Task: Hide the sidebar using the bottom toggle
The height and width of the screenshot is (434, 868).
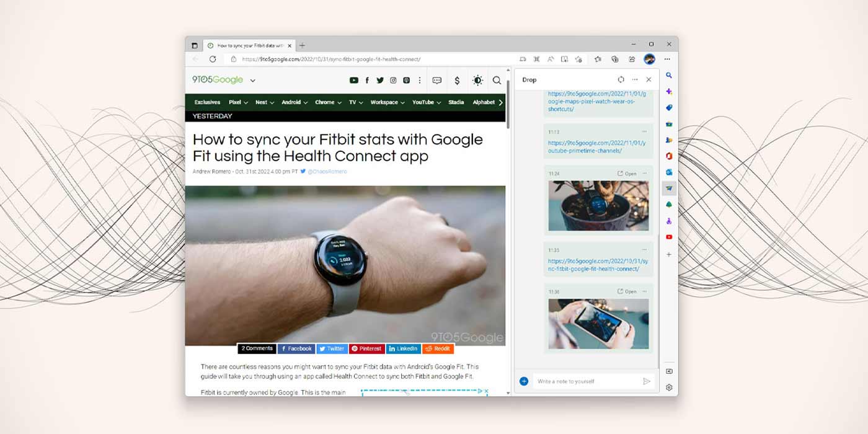Action: point(669,371)
